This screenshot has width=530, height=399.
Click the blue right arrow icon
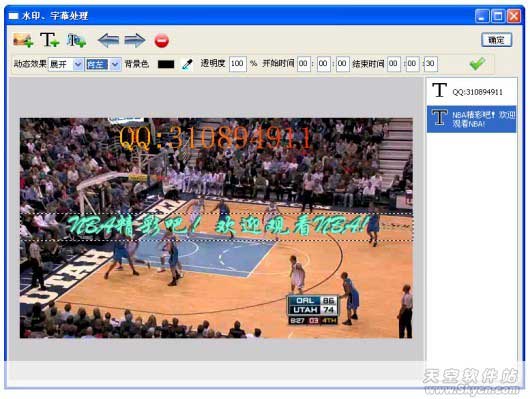135,40
